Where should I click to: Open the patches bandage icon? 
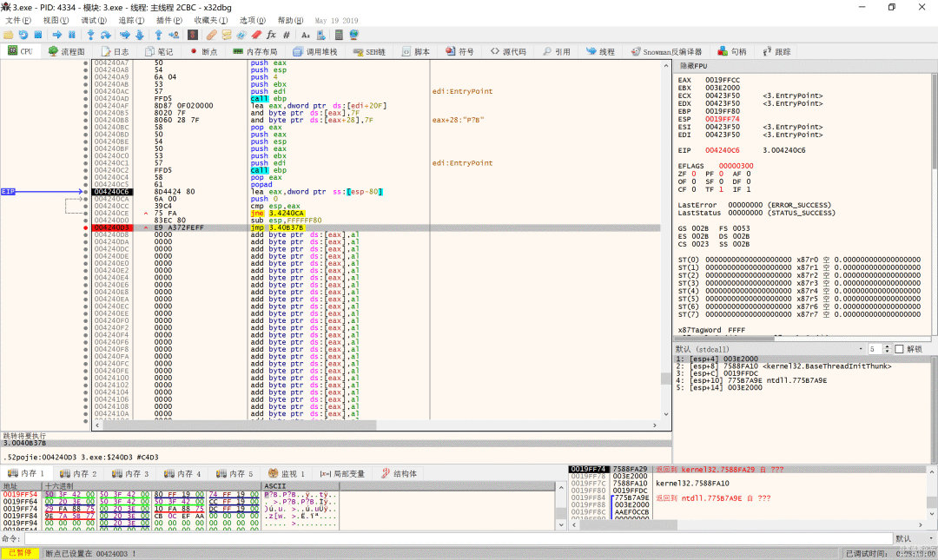tap(211, 35)
